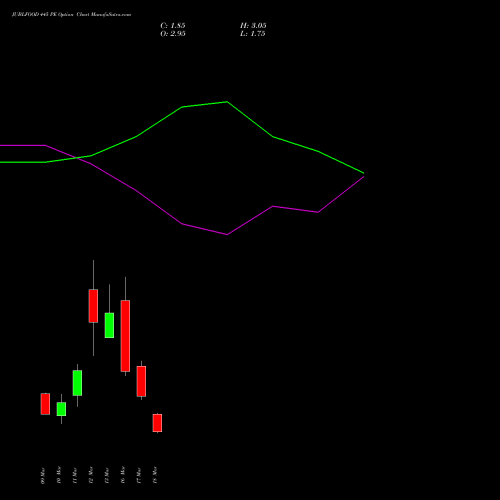Click the green candle for 10 Mar
The image size is (500, 500).
tap(61, 409)
